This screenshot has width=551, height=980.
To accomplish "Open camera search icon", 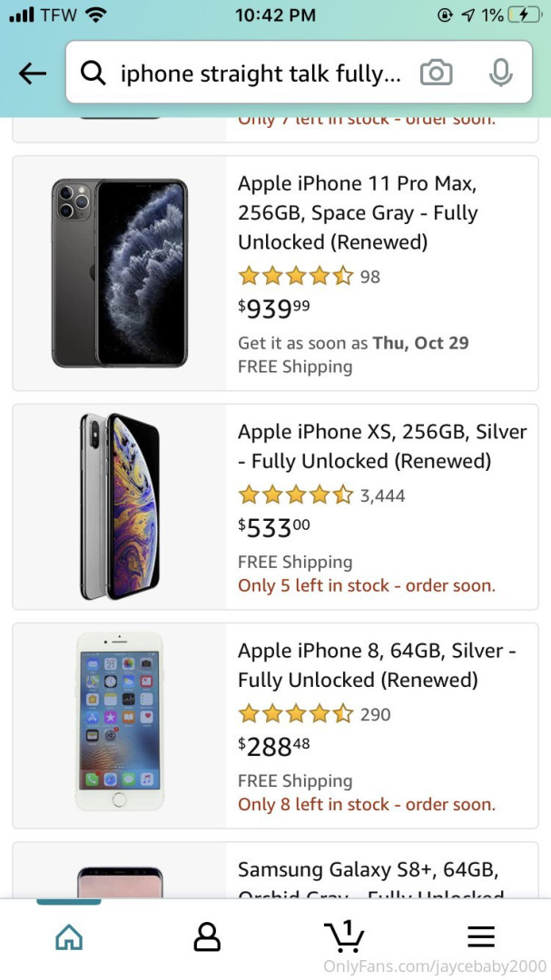I will click(436, 73).
